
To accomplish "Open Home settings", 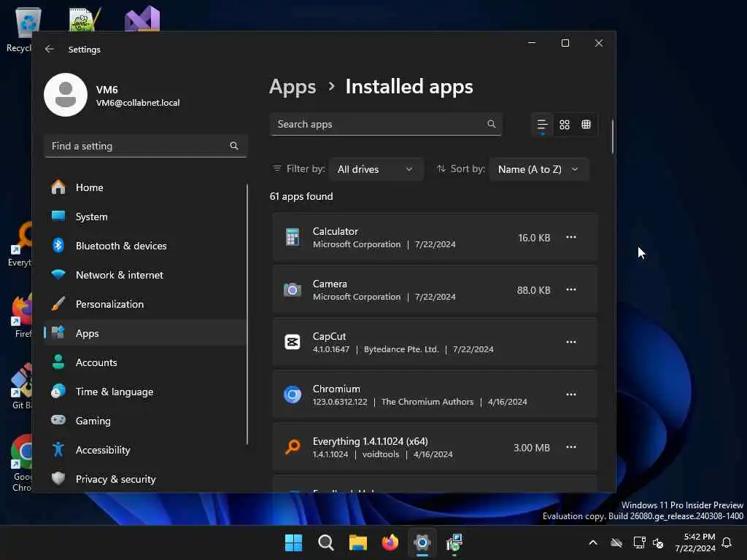I will point(145,187).
